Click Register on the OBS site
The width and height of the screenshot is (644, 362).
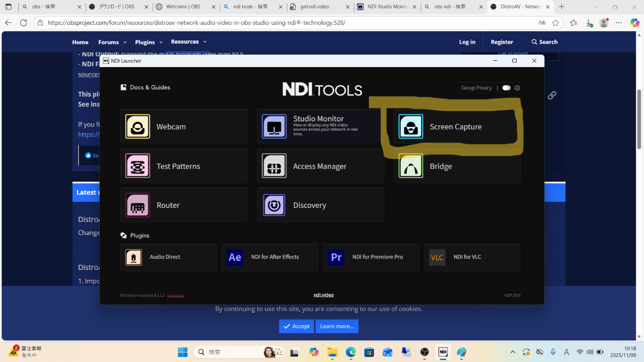(502, 42)
